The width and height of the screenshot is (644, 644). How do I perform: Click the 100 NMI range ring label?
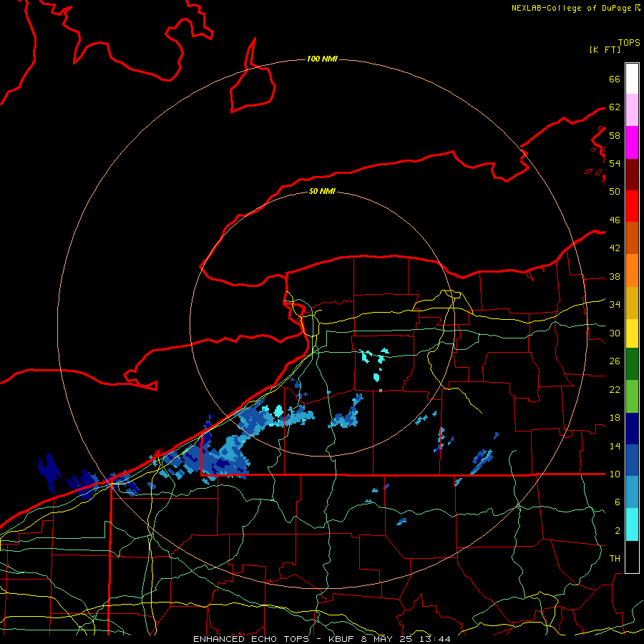322,59
